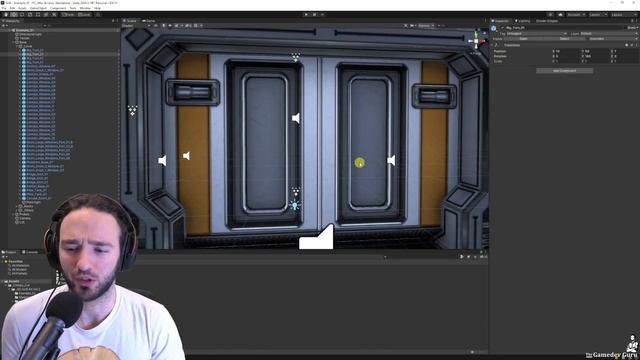This screenshot has width=640, height=360.
Task: Select the Rect tool in the toolbar
Action: [38, 15]
